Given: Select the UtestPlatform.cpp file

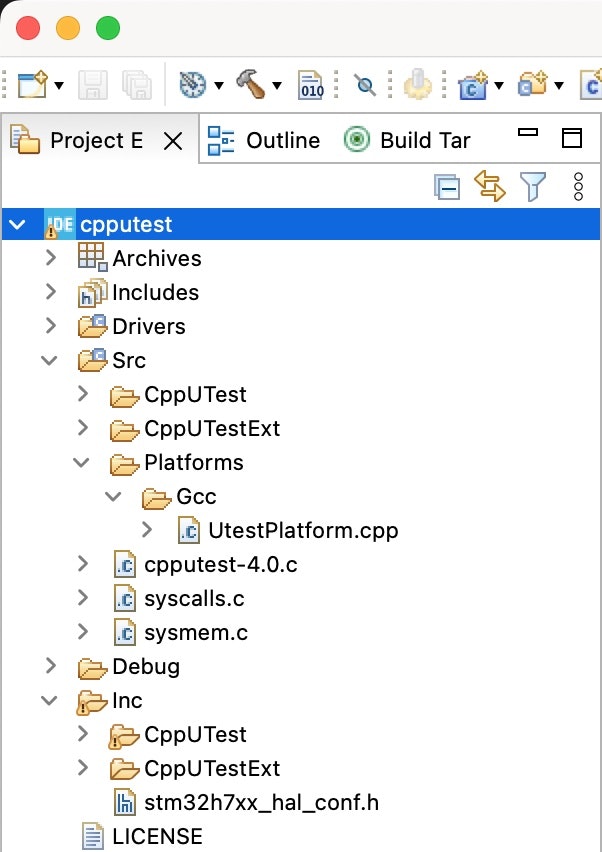Looking at the screenshot, I should [302, 530].
